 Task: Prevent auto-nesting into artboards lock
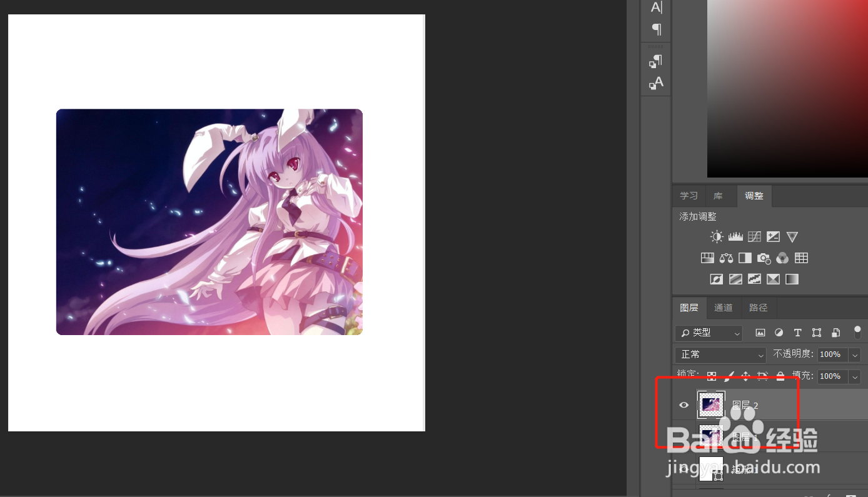pyautogui.click(x=762, y=376)
